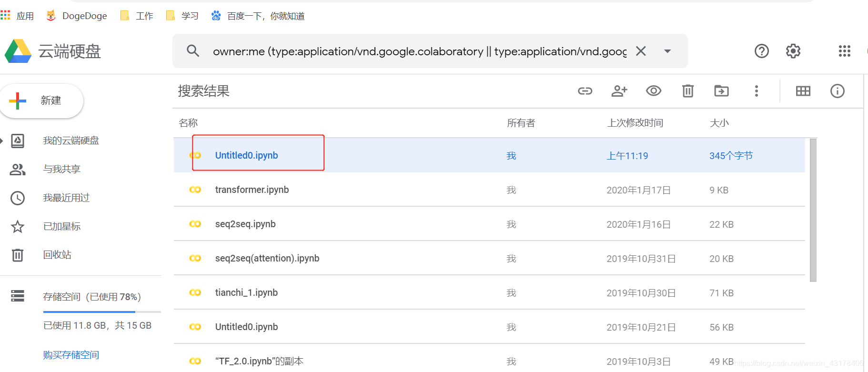The image size is (868, 372).
Task: Click Colab icon of seq2seq(attention).ipynb
Action: 195,258
